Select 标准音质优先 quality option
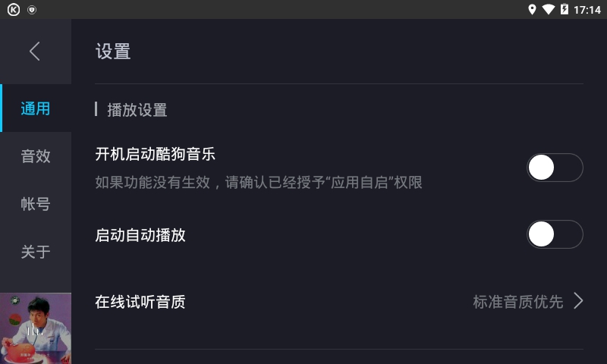Screen dimensions: 607x364 [518, 302]
